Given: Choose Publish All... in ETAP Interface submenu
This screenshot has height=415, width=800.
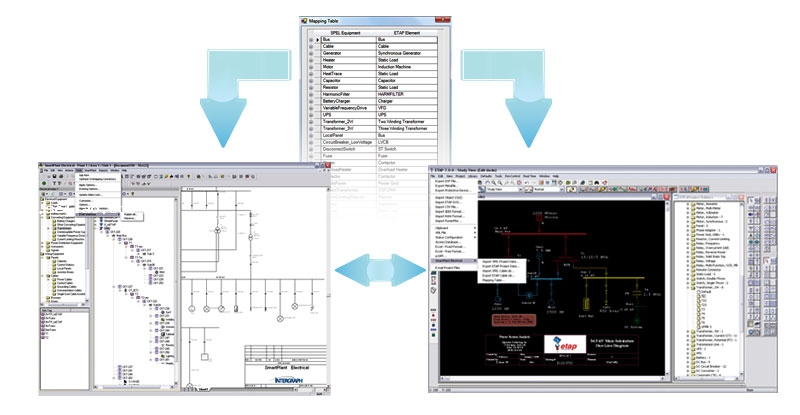Looking at the screenshot, I should click(132, 214).
